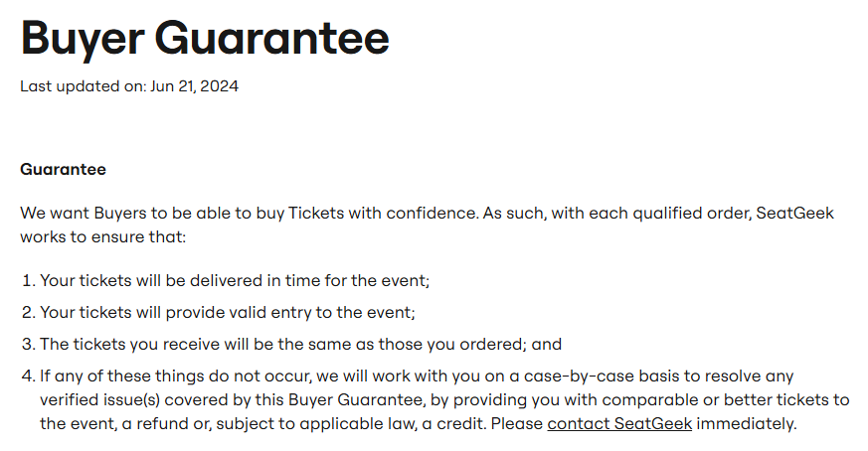This screenshot has height=451, width=868.
Task: Click the list number "1." marker
Action: (28, 280)
